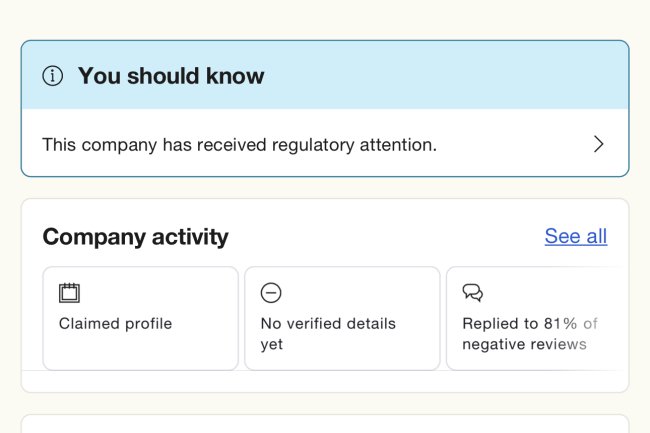Click the chat bubbles reply icon
Screen dimensions: 650x433
[473, 293]
